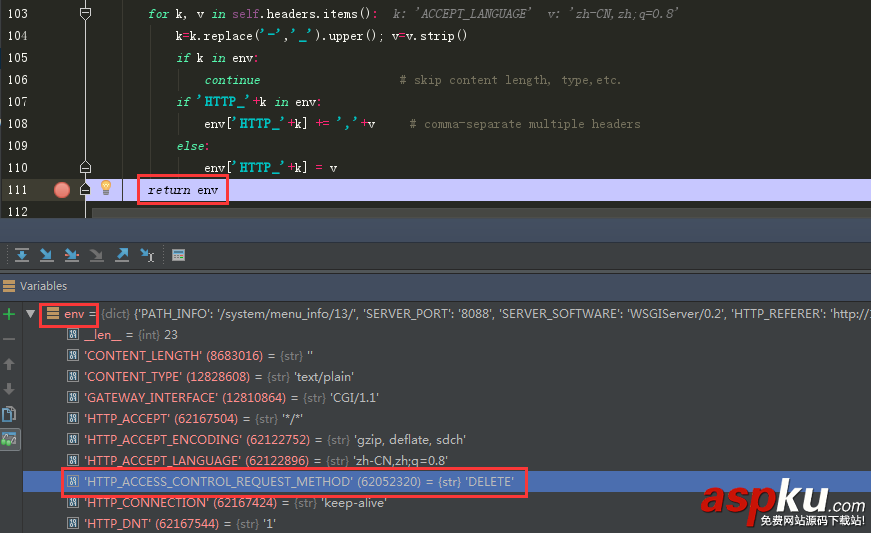The image size is (871, 533).
Task: Toggle the show watches glasses icon
Action: [x=9, y=439]
